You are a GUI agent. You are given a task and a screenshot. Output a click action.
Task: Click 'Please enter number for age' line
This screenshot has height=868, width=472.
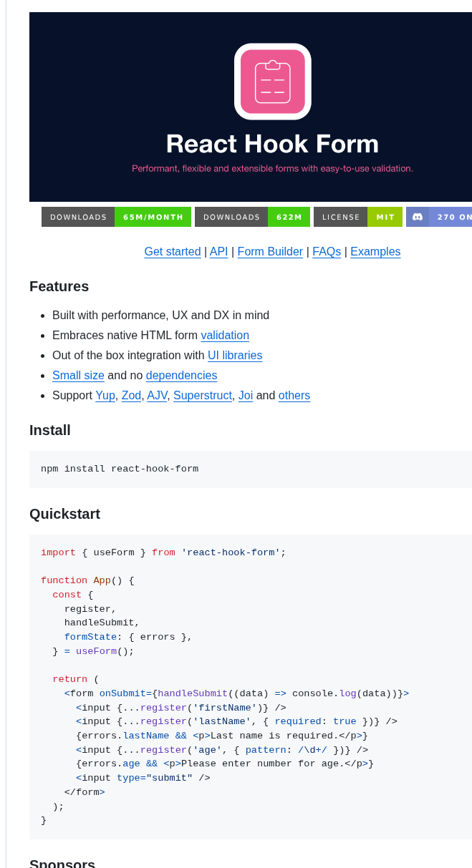pyautogui.click(x=225, y=764)
